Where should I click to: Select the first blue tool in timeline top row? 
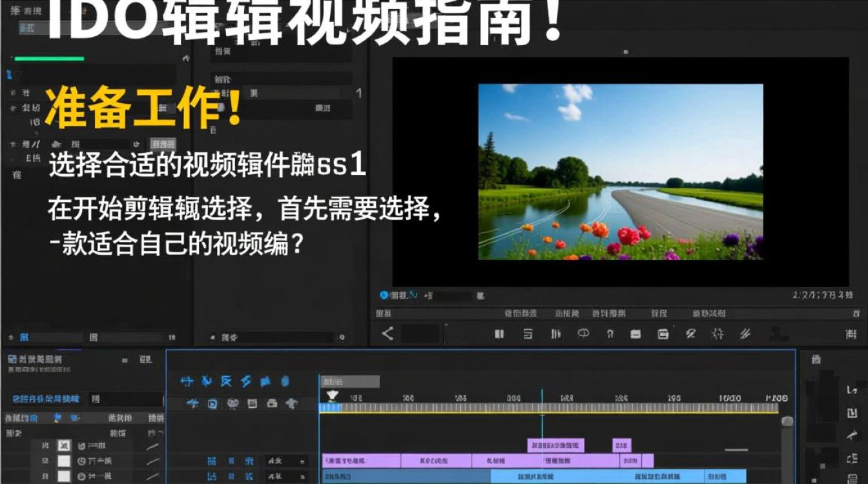coord(187,381)
